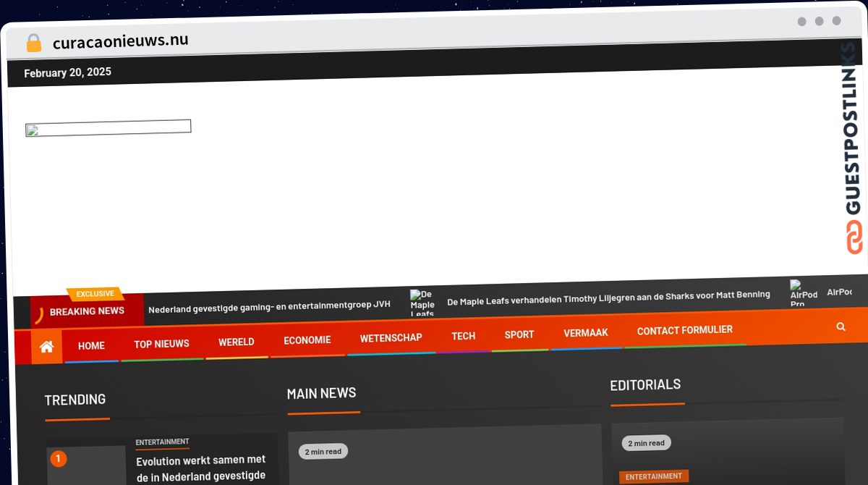Open the CONTACT FORMULIER page
Image resolution: width=868 pixels, height=485 pixels.
coord(684,330)
